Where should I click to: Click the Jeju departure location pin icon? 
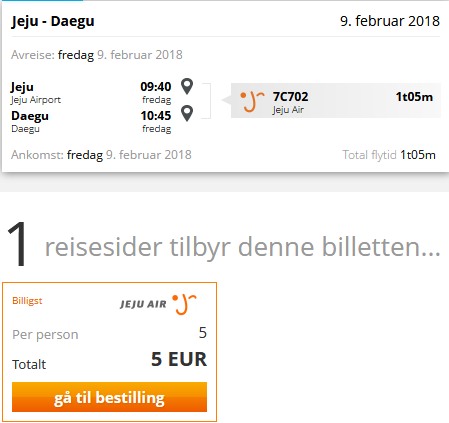click(x=187, y=86)
